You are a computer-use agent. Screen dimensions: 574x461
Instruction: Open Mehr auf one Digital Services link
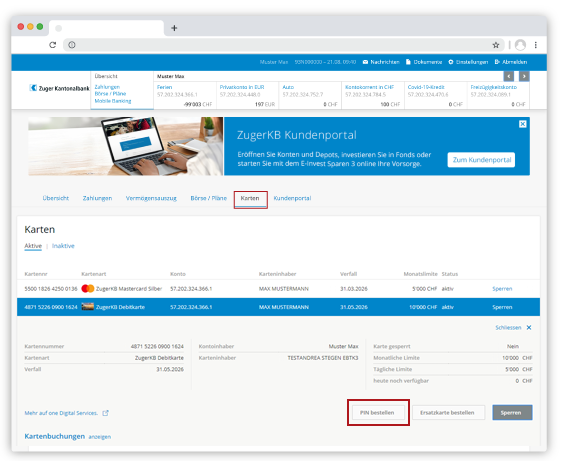click(x=61, y=413)
